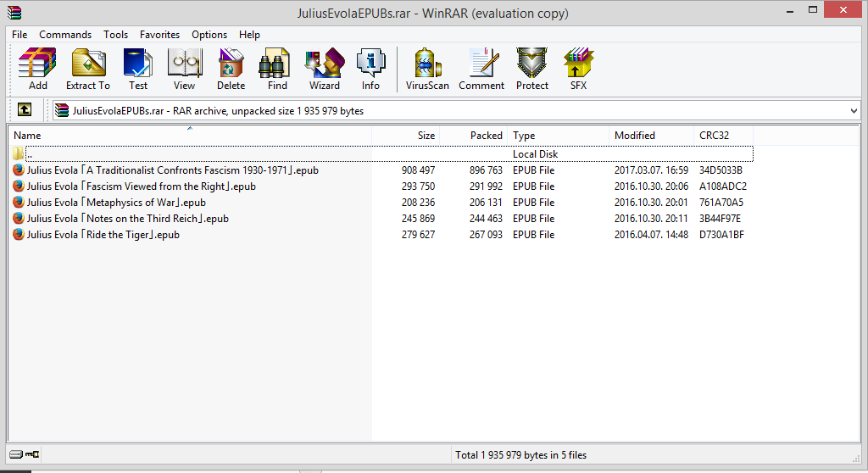868x473 pixels.
Task: Sort by the Name column header
Action: click(x=190, y=135)
